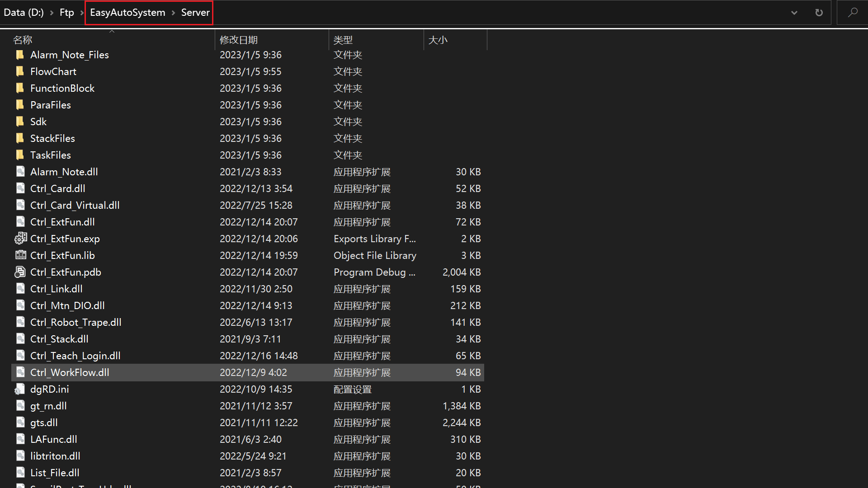This screenshot has height=488, width=868.
Task: Expand chevron after Data (D:) breadcrumb
Action: click(x=52, y=13)
